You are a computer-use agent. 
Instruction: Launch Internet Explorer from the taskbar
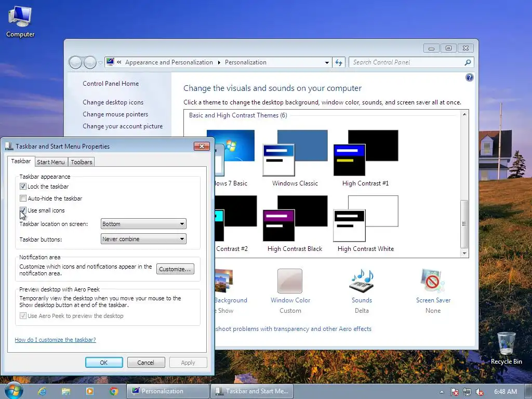[42, 391]
